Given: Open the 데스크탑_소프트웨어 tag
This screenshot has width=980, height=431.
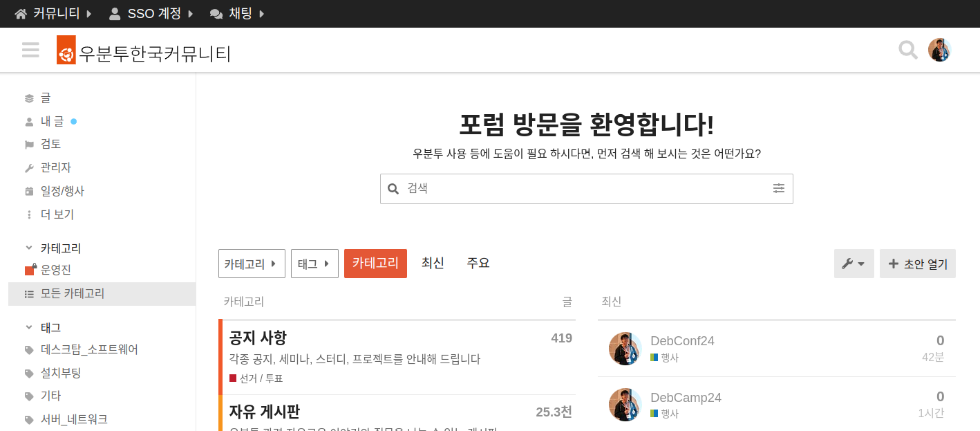Looking at the screenshot, I should tap(89, 349).
